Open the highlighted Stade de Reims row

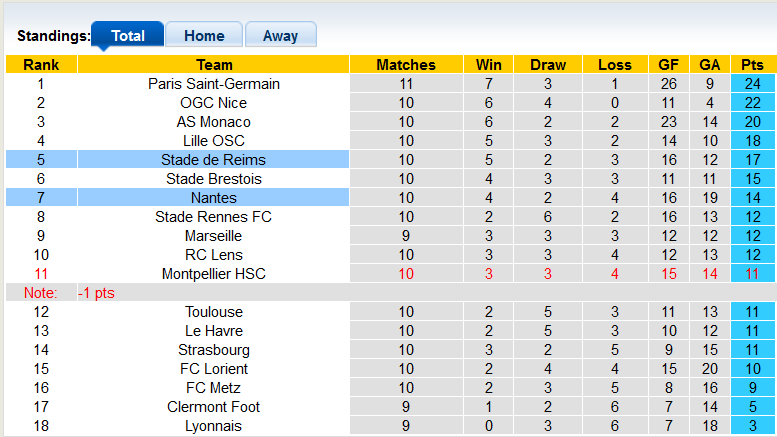click(x=213, y=160)
